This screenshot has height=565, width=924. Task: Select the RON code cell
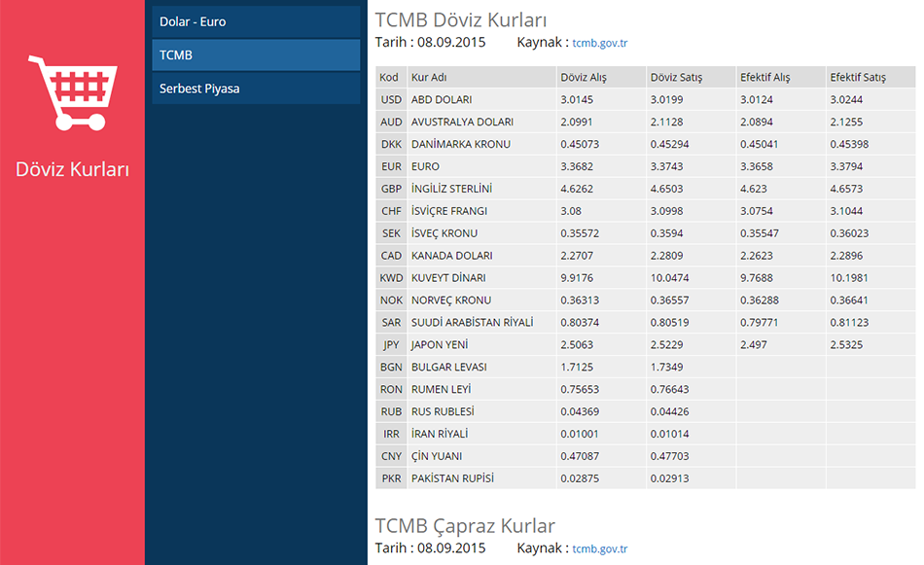pyautogui.click(x=391, y=389)
